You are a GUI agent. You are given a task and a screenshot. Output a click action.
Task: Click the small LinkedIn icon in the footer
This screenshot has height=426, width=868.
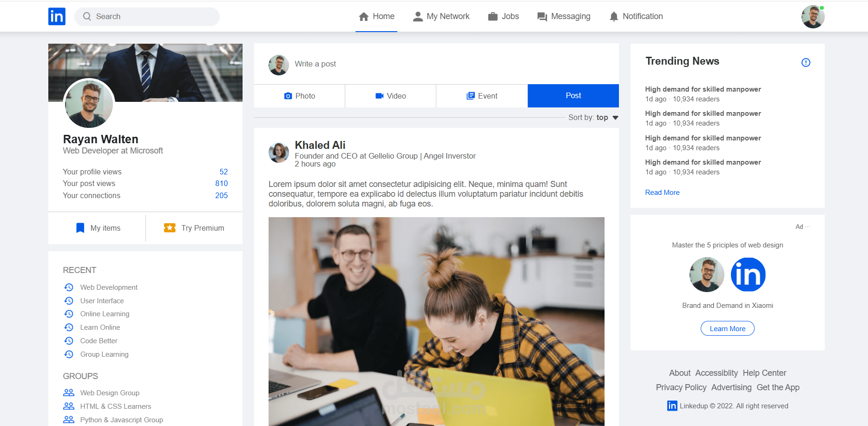(672, 406)
